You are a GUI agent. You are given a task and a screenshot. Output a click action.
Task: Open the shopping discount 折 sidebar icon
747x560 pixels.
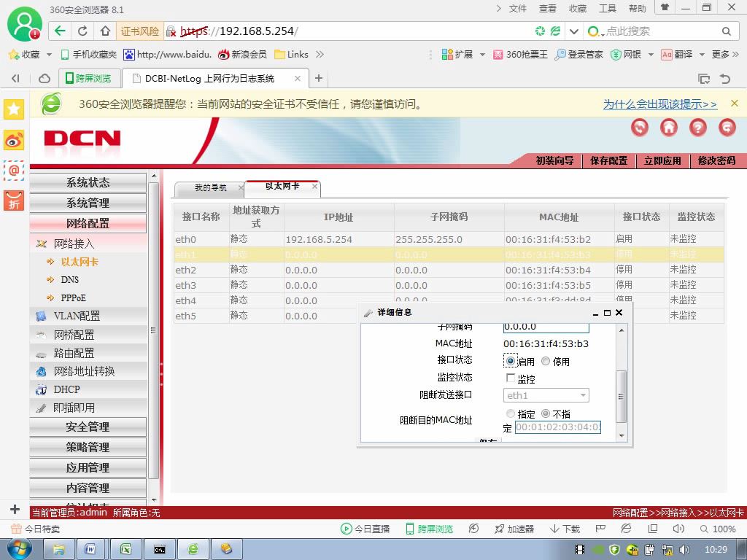click(x=14, y=201)
